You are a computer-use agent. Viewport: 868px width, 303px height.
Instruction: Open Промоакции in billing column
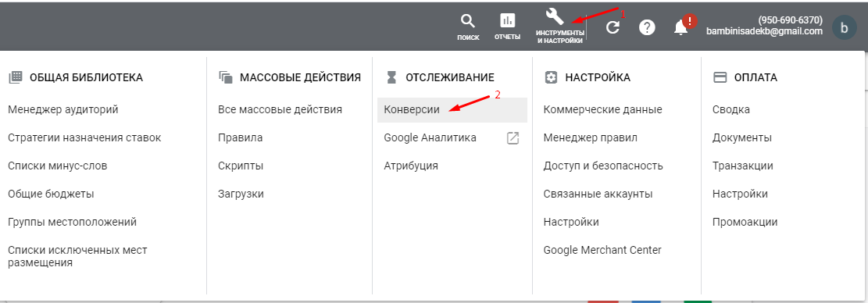pyautogui.click(x=745, y=223)
